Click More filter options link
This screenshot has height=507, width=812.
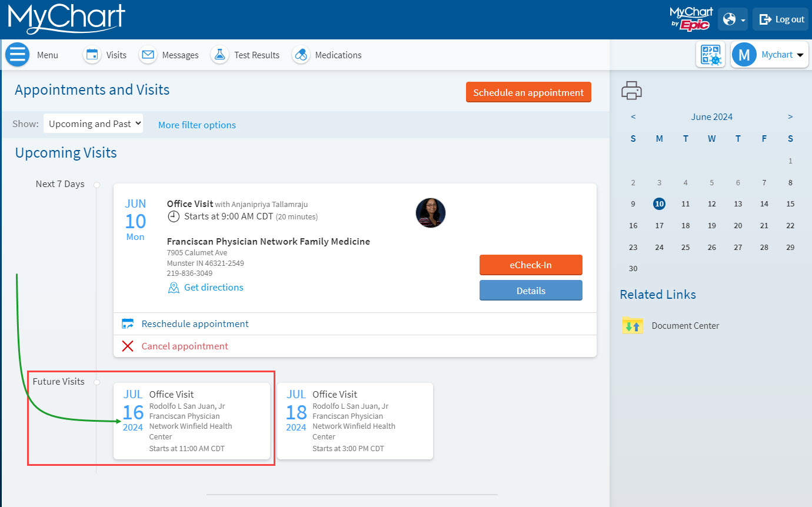pyautogui.click(x=197, y=125)
